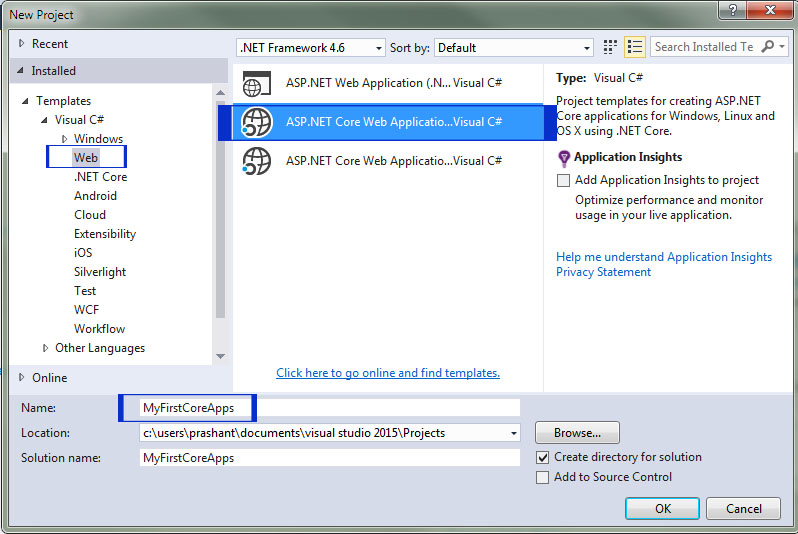Screen dimensions: 798x534
Task: Enable Add Application Insights to project
Action: click(563, 180)
